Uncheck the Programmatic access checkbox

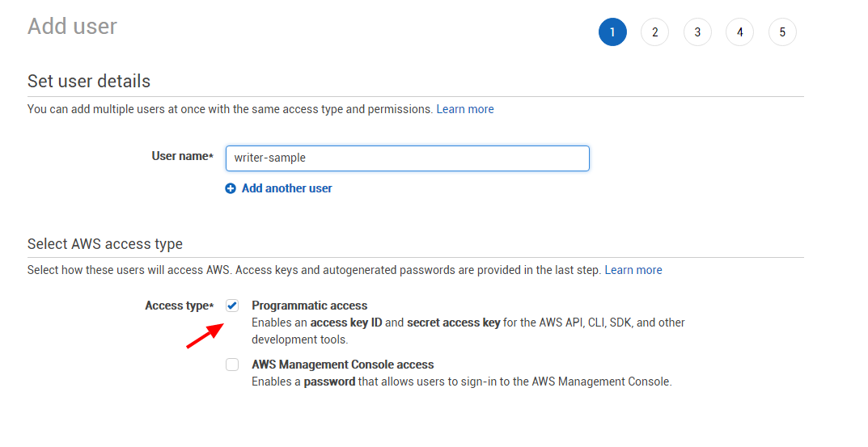[232, 306]
